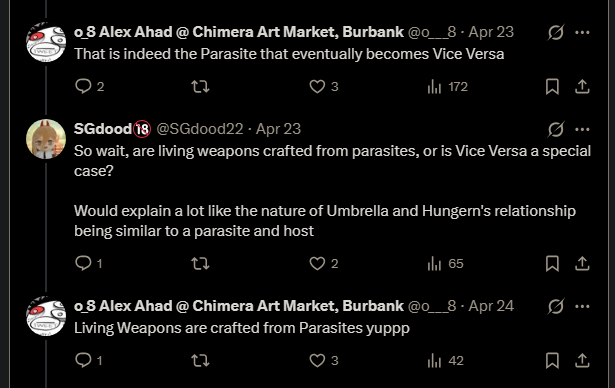
Task: Open SGdood's profile avatar
Action: click(46, 139)
